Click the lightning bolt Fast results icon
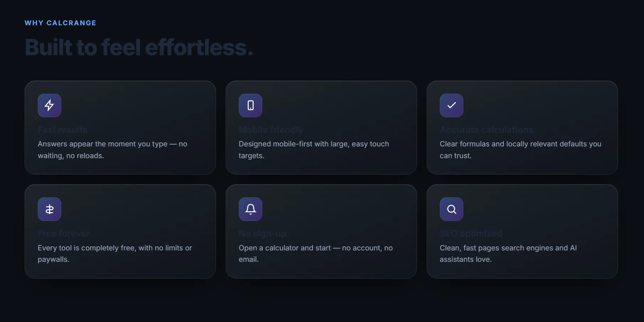The image size is (644, 322). (x=49, y=105)
